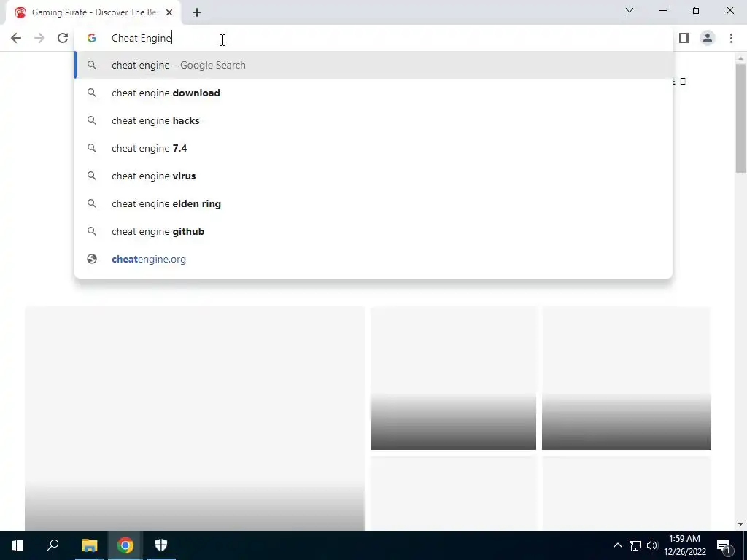Close the Gaming Pirate tab
The width and height of the screenshot is (747, 560).
169,12
